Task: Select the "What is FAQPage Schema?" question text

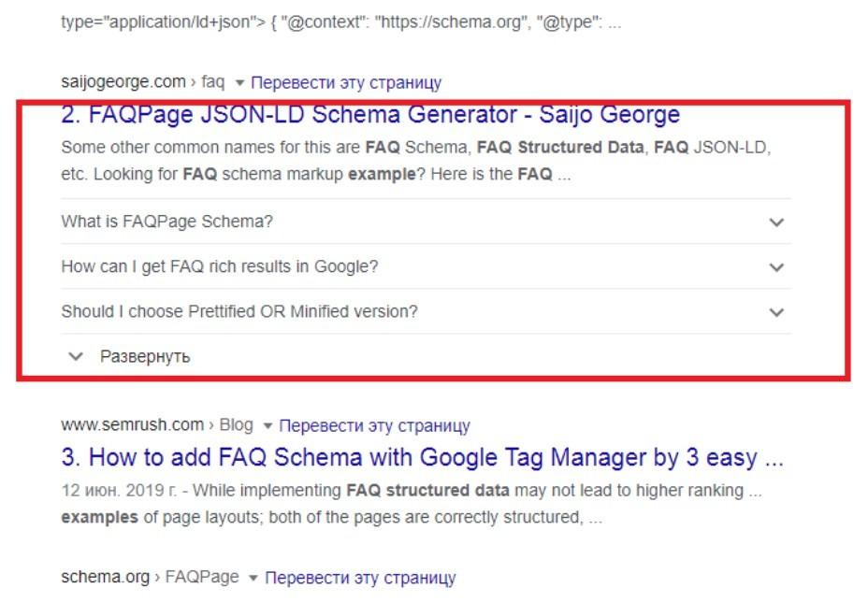Action: click(x=166, y=222)
